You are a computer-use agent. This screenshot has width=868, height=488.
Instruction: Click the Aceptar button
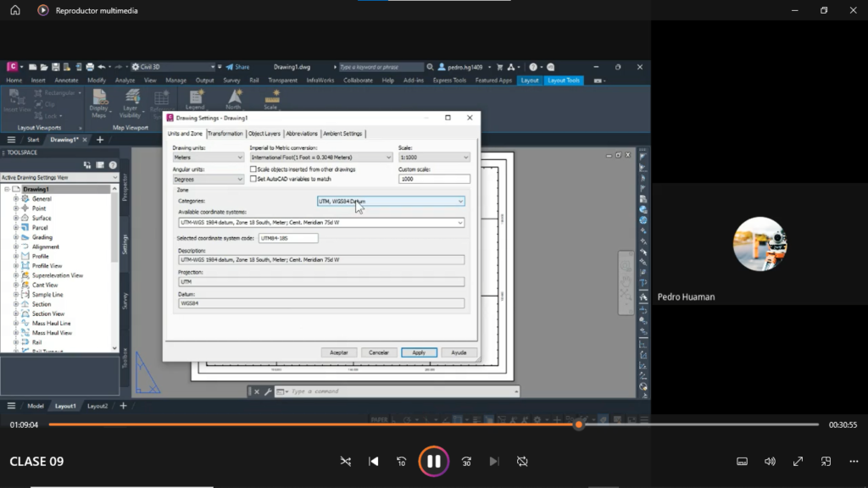coord(338,352)
